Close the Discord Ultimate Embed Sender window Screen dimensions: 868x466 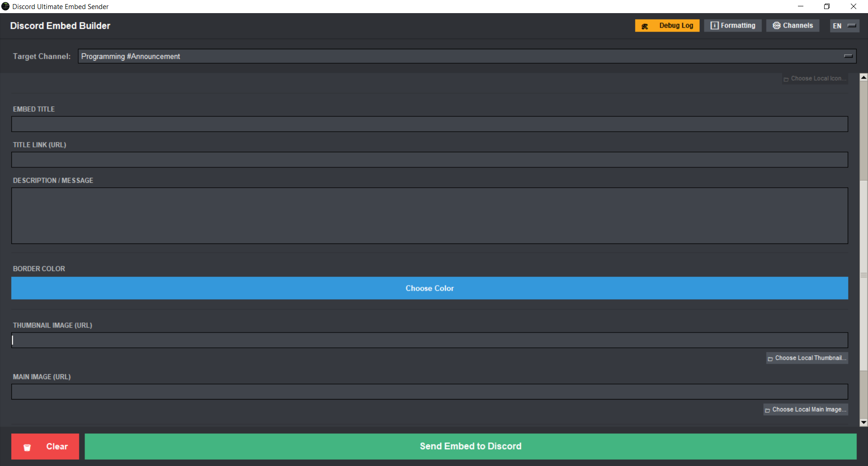[854, 6]
